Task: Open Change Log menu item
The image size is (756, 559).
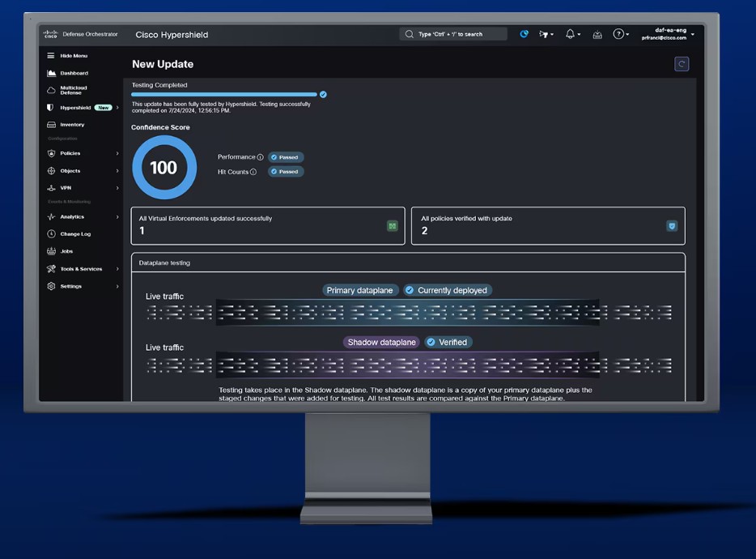Action: point(75,233)
